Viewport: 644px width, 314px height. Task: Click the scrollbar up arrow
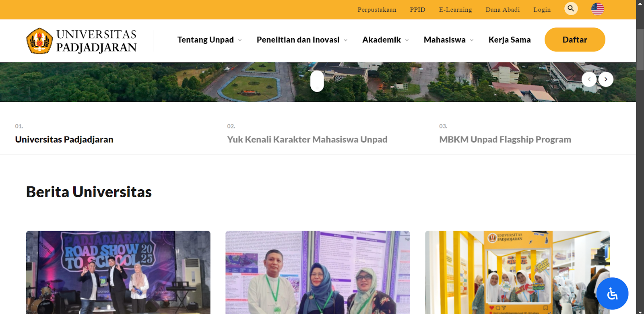(640, 3)
